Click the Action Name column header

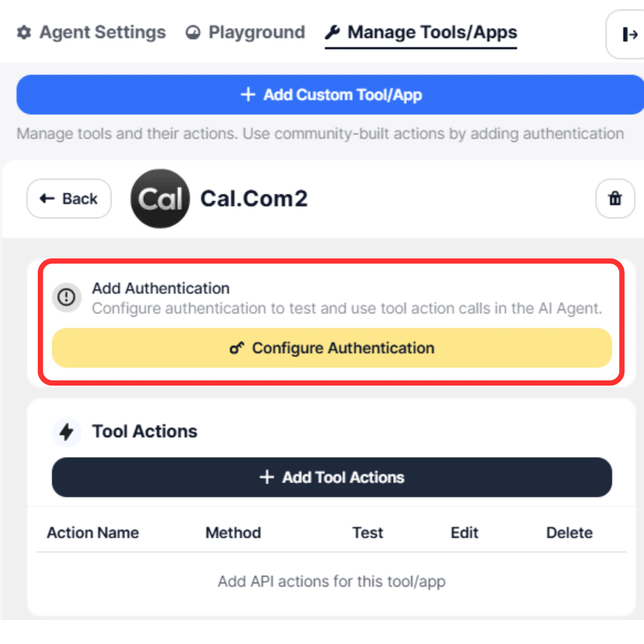point(93,532)
